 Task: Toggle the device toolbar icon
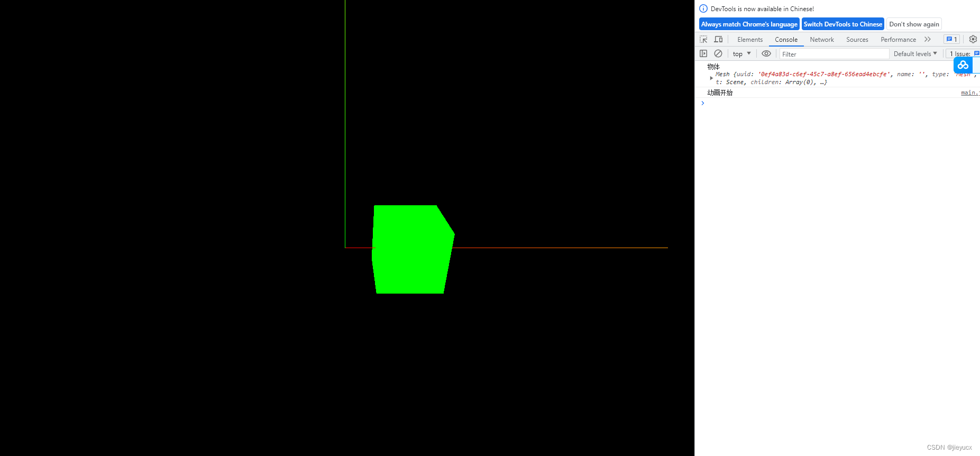coord(718,39)
